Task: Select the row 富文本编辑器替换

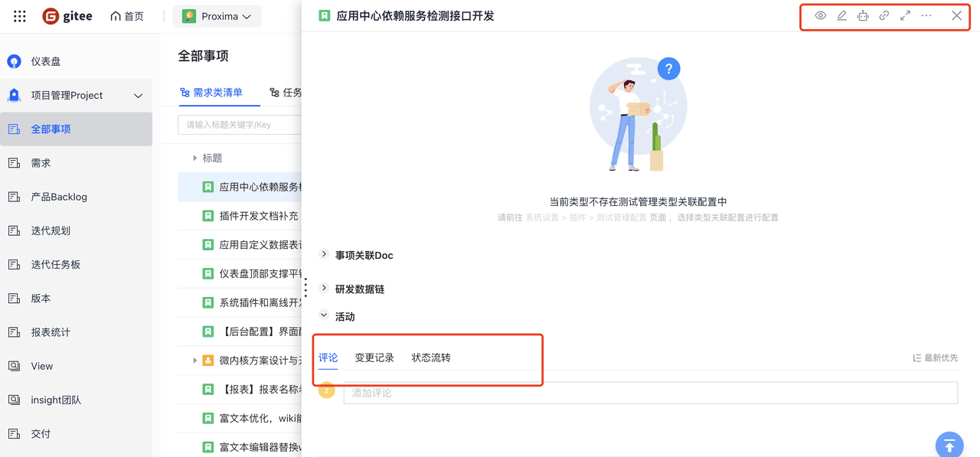Action: [x=240, y=447]
